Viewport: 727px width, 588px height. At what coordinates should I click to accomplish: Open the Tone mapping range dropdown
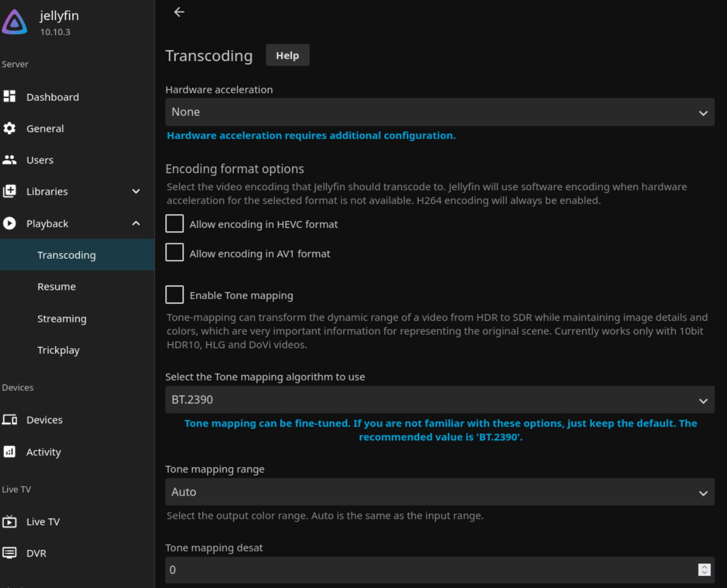click(440, 492)
